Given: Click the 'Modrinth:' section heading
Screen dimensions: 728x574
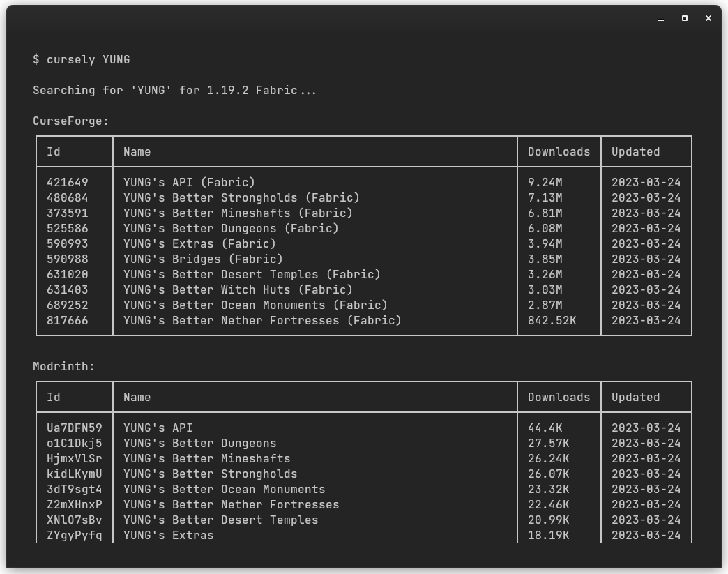Looking at the screenshot, I should point(63,366).
